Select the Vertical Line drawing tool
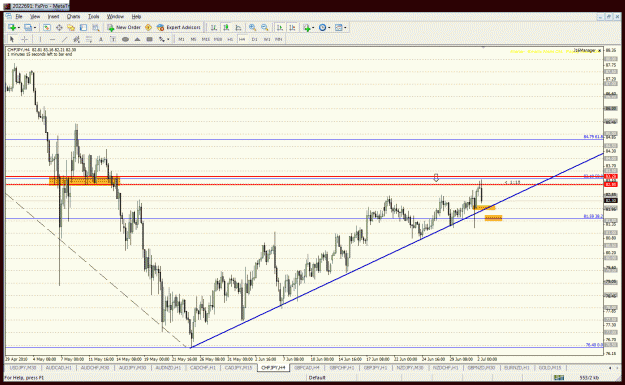625x385 pixels. point(40,39)
